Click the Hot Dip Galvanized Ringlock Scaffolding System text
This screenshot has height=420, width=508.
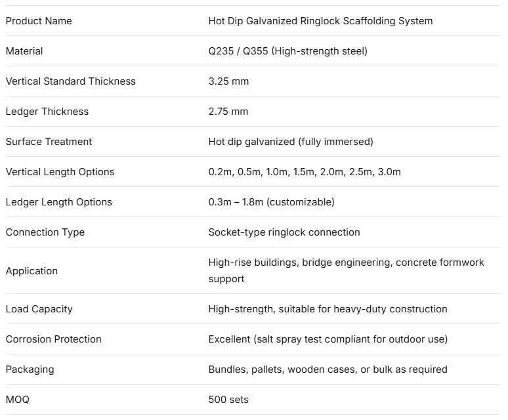click(x=320, y=21)
